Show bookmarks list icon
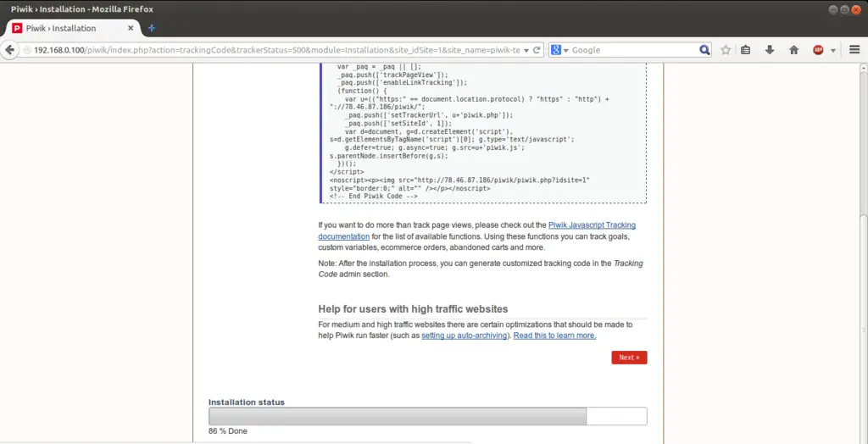 point(746,50)
